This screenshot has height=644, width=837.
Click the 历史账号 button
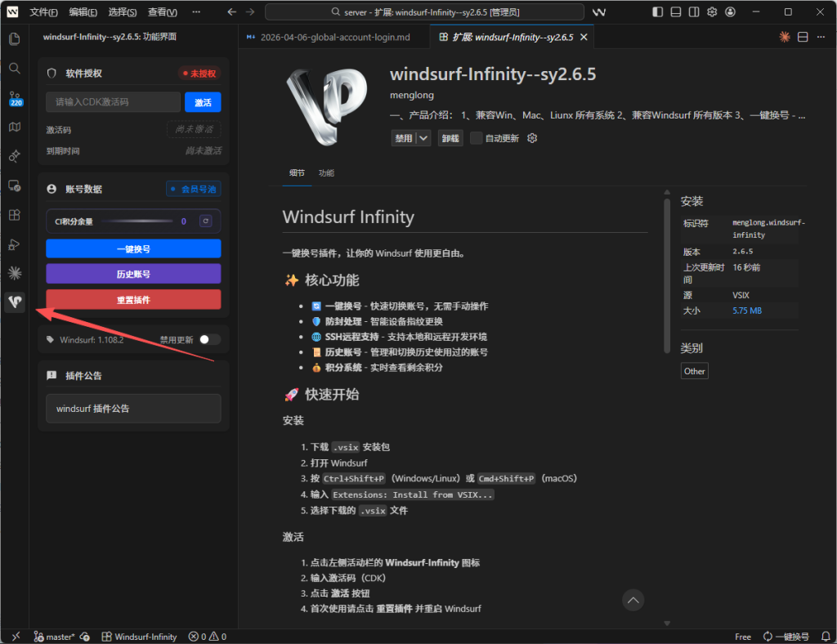(133, 275)
